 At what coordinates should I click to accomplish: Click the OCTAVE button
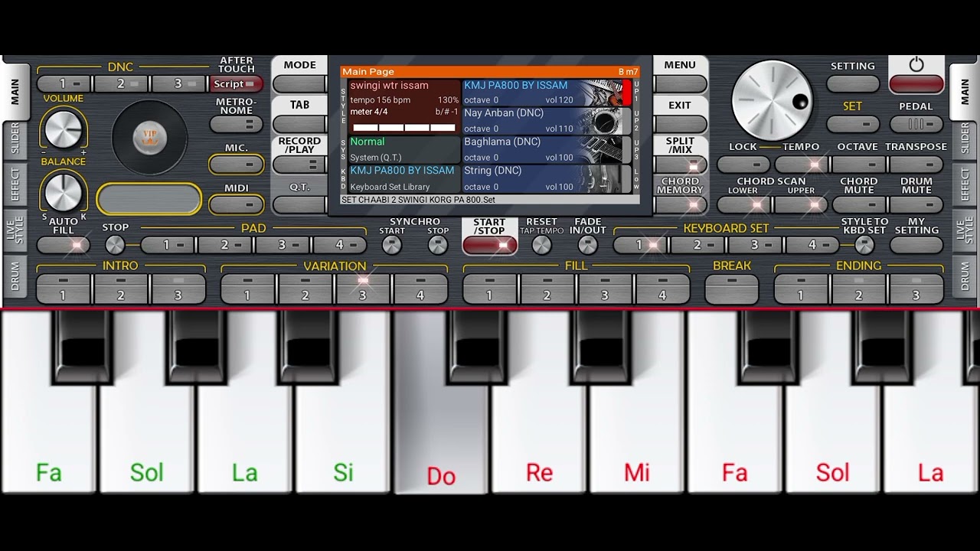coord(858,164)
